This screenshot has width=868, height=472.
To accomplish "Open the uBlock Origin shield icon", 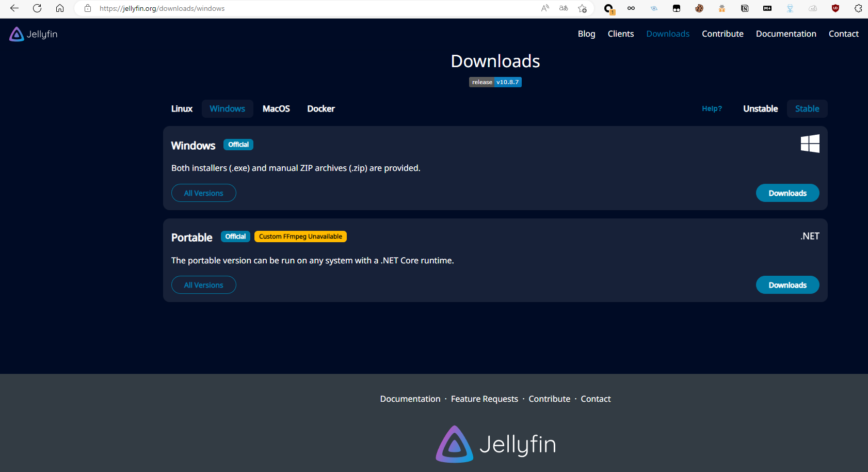I will point(835,8).
